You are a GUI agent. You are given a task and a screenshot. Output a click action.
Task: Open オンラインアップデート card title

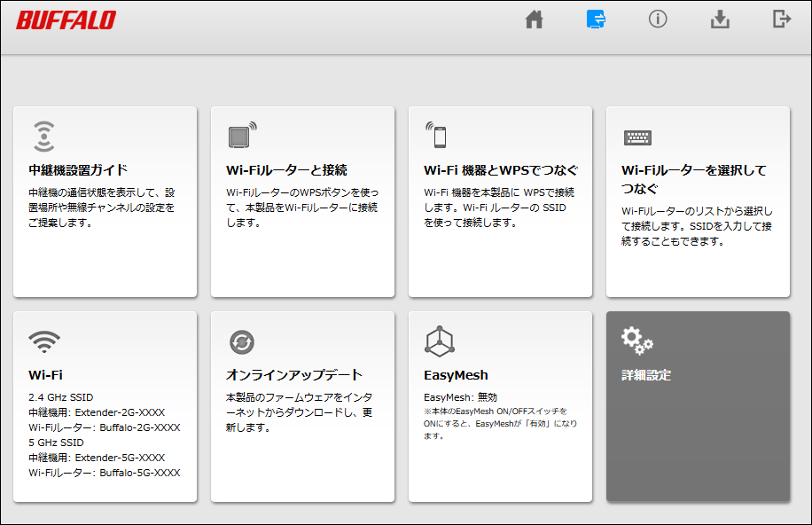[294, 375]
